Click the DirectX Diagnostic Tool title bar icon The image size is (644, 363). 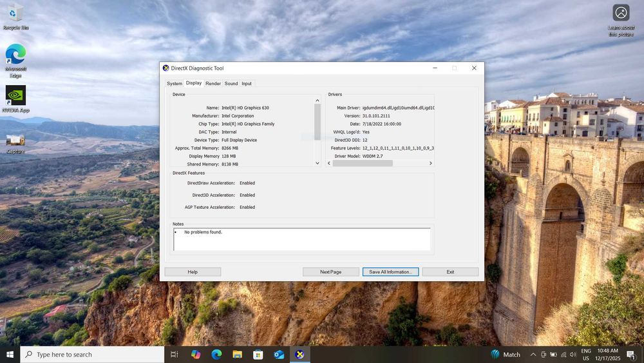click(166, 68)
